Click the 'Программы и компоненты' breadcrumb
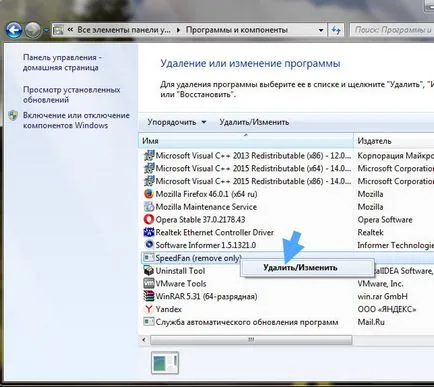The image size is (434, 387). (236, 30)
